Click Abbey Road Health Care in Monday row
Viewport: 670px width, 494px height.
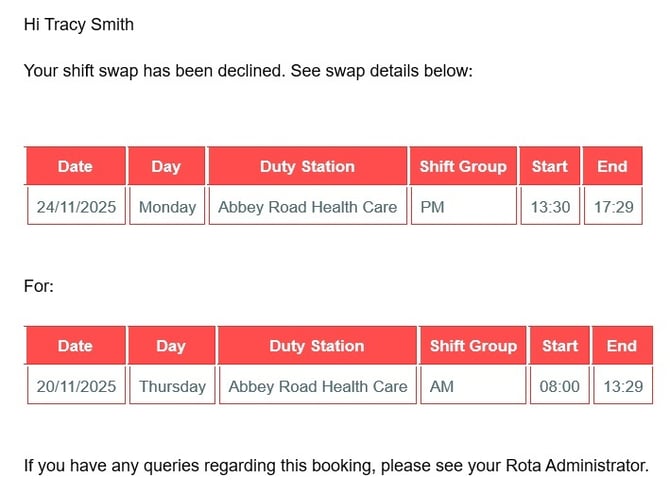pyautogui.click(x=307, y=207)
